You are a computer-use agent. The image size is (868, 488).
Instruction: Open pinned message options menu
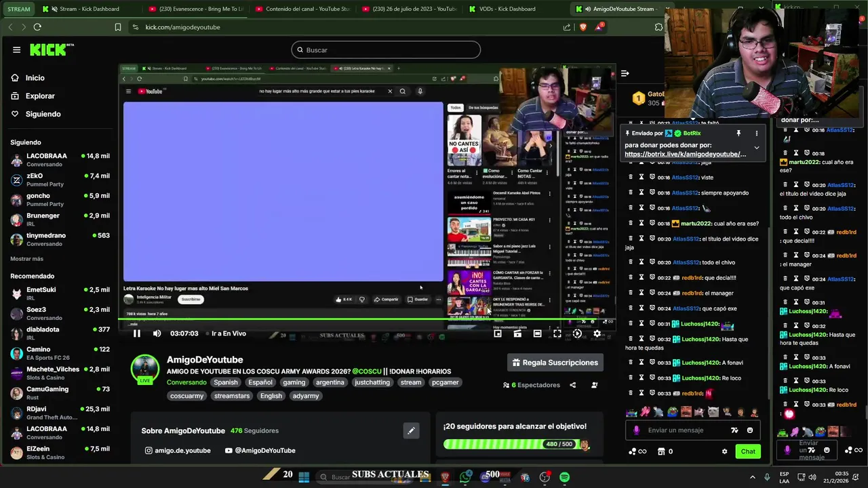click(757, 134)
